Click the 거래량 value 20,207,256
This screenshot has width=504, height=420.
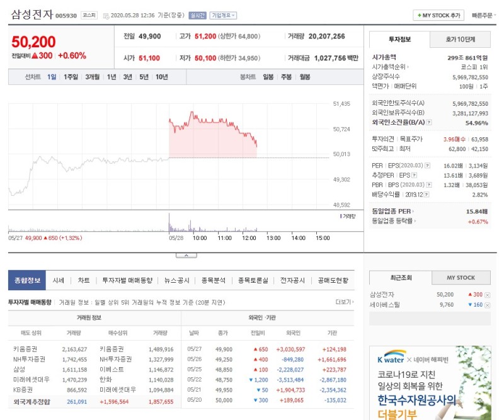click(x=326, y=37)
